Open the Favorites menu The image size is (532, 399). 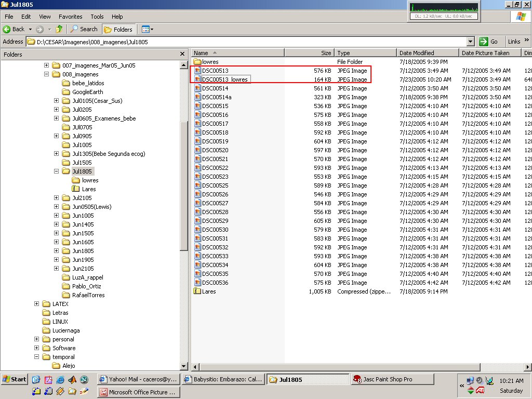pyautogui.click(x=70, y=17)
